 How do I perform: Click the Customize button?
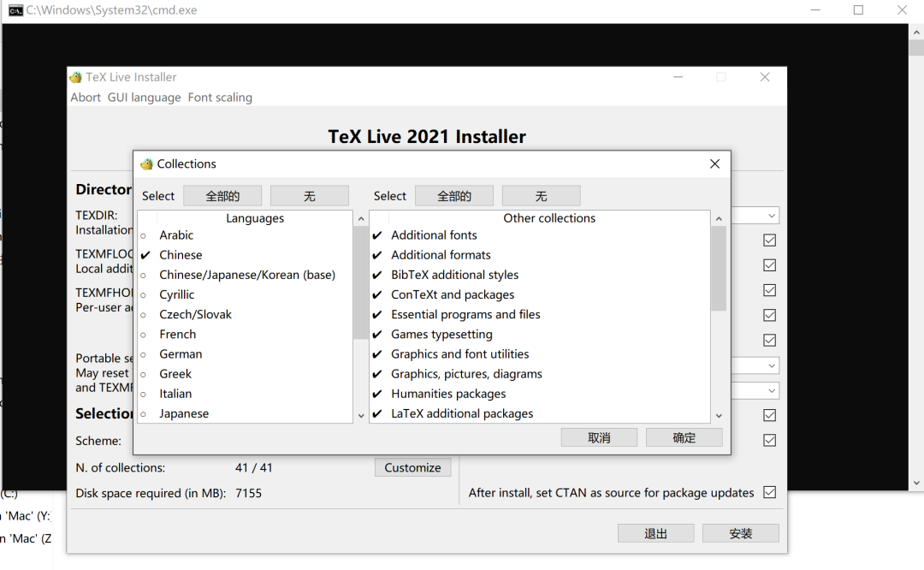tap(412, 467)
